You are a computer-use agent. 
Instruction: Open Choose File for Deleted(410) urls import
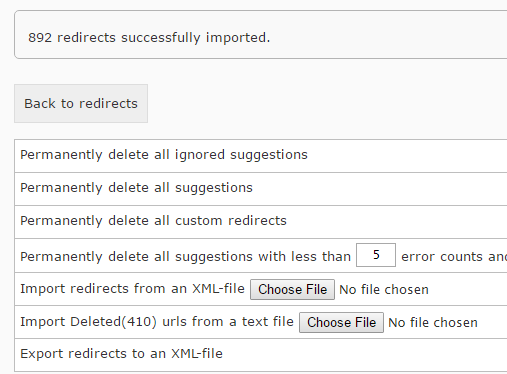point(341,322)
